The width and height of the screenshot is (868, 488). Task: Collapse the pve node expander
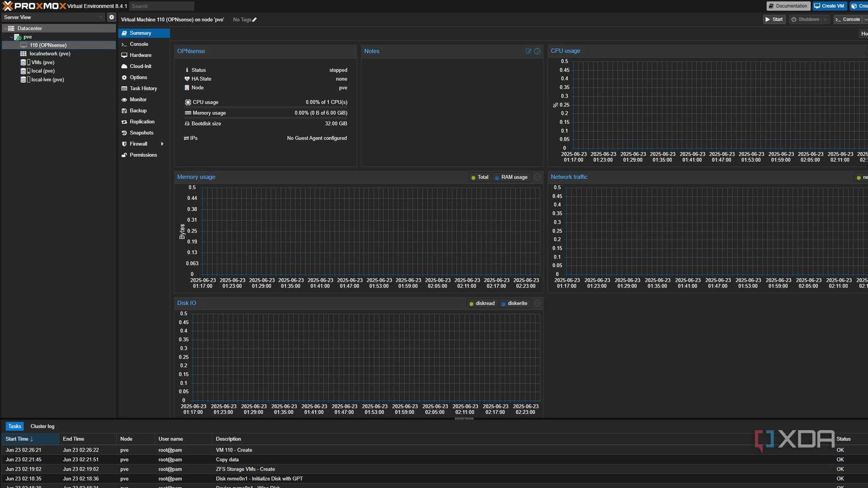tap(12, 37)
